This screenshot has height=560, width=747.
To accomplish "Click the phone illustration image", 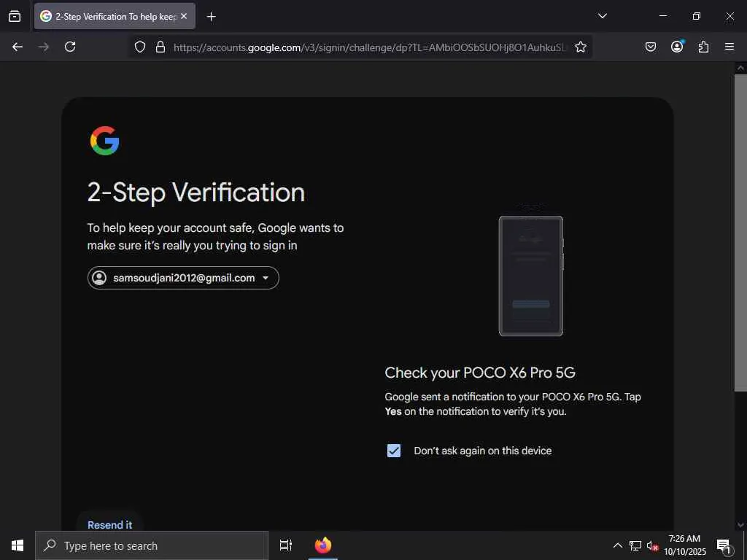I will click(531, 276).
